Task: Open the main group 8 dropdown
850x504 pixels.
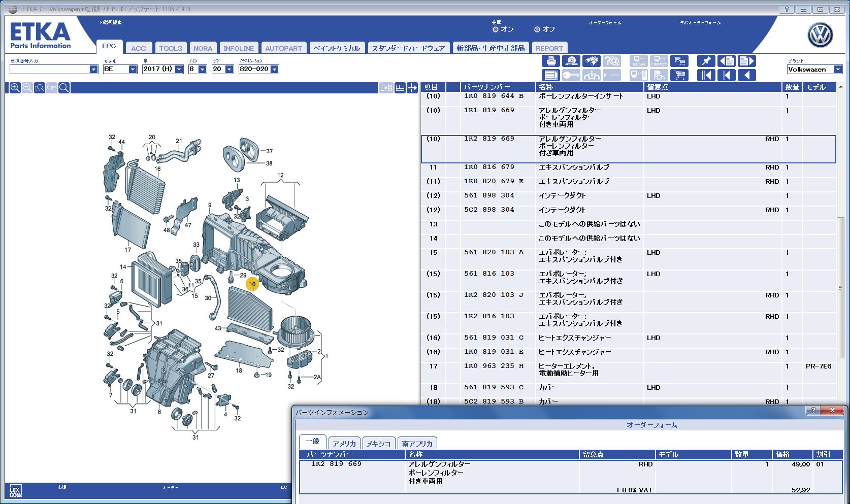Action: (x=202, y=70)
